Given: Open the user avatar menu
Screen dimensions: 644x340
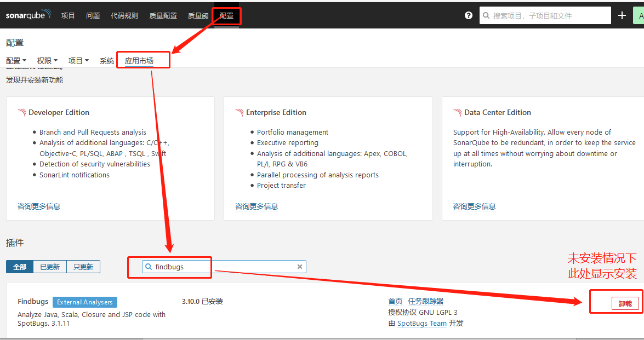Looking at the screenshot, I should [x=640, y=15].
